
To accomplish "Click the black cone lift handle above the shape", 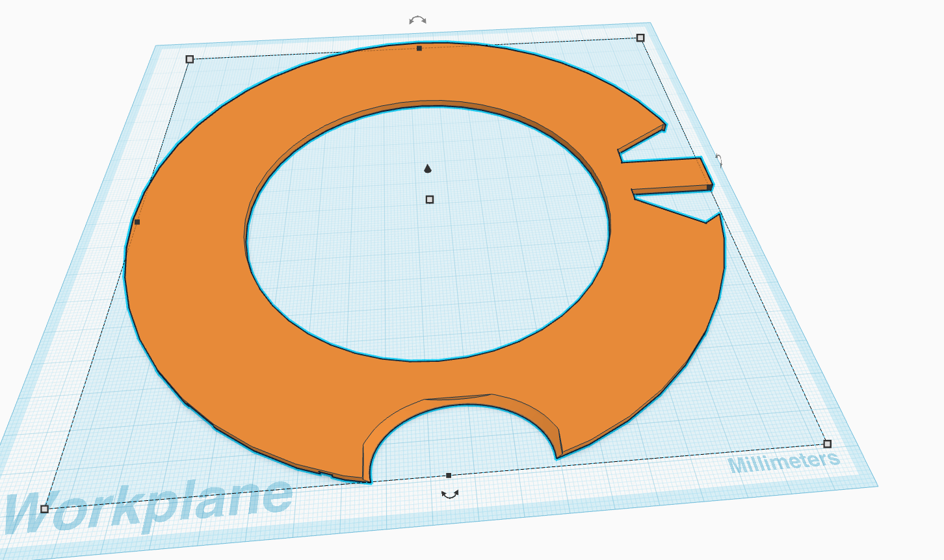I will [x=428, y=169].
